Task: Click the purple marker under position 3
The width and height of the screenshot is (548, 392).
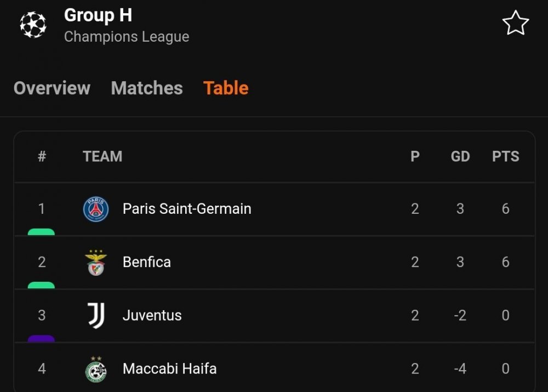Action: [x=41, y=338]
